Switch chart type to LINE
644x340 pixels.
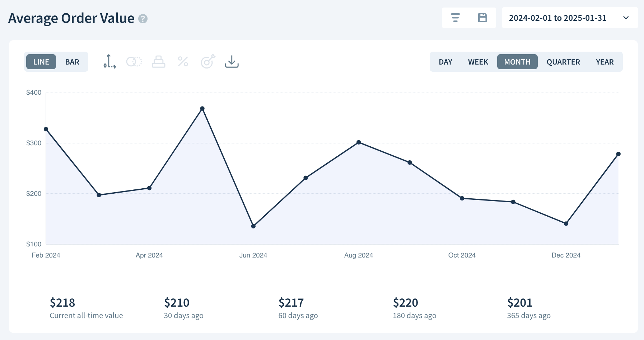[x=41, y=62]
